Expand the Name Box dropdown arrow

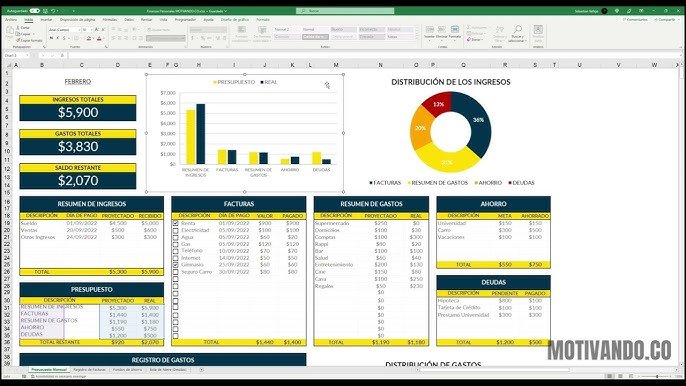(27, 56)
